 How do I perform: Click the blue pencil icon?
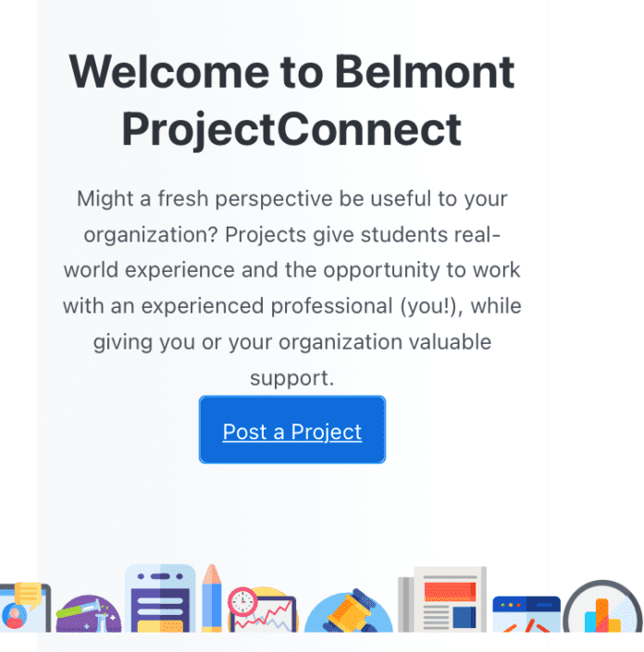(x=212, y=598)
